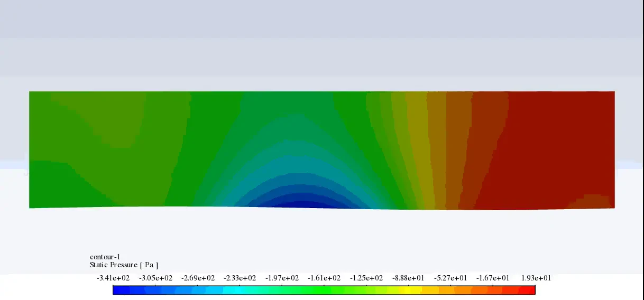Click the -5.27e+01 legend value
The width and height of the screenshot is (644, 300).
tap(450, 278)
